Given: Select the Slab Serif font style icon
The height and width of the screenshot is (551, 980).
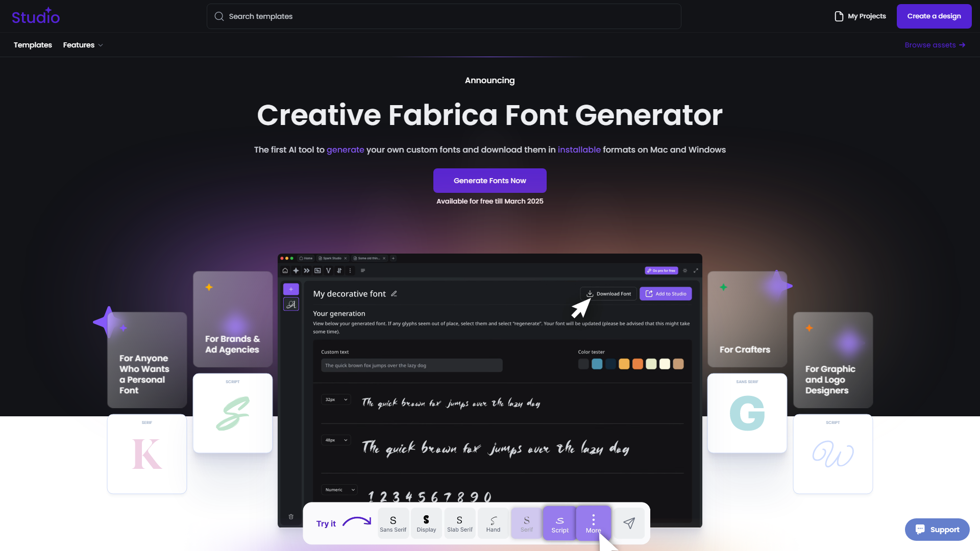Looking at the screenshot, I should (460, 523).
